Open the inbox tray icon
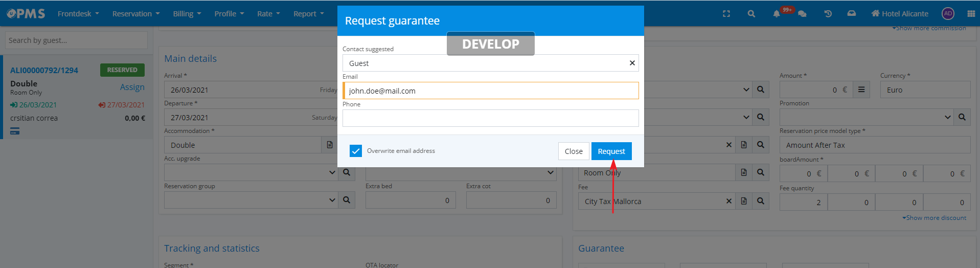 (851, 14)
